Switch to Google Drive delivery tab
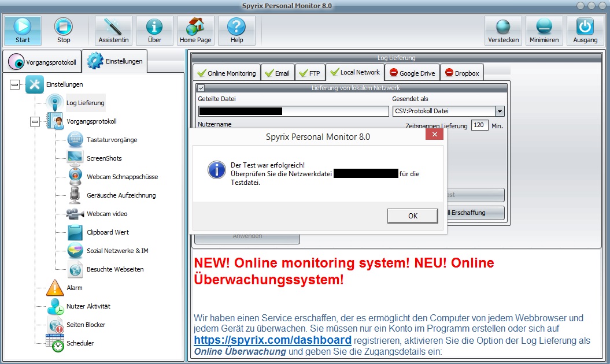This screenshot has width=610, height=364. (x=412, y=73)
